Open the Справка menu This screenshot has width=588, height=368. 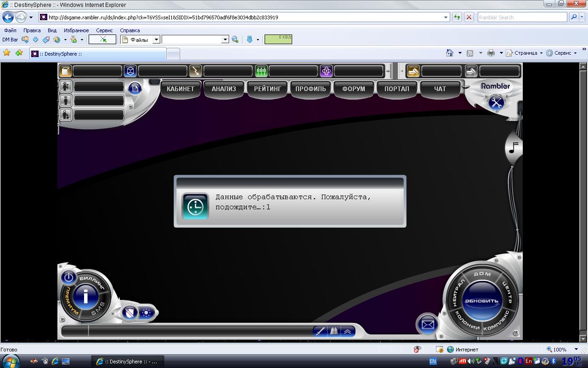pos(130,30)
